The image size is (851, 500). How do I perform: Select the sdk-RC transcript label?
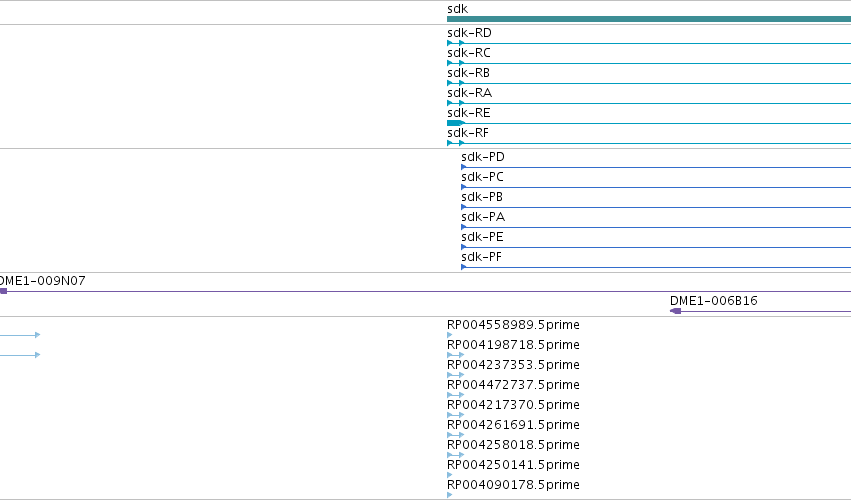[468, 53]
